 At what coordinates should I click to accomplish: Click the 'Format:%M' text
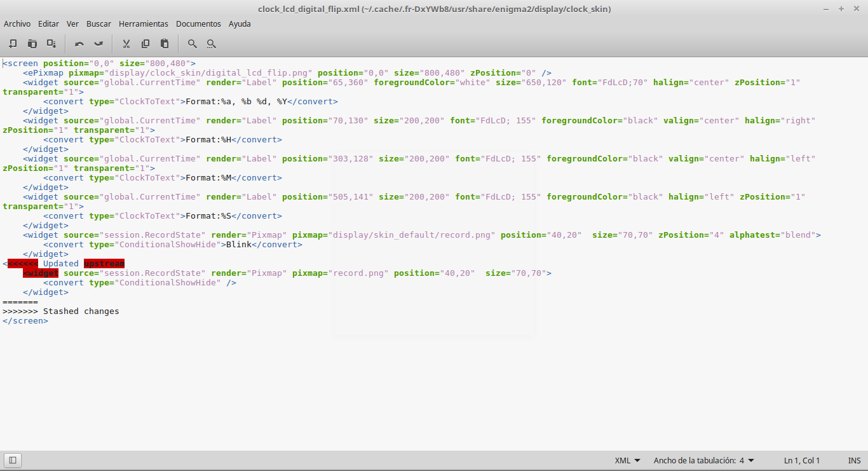[208, 177]
